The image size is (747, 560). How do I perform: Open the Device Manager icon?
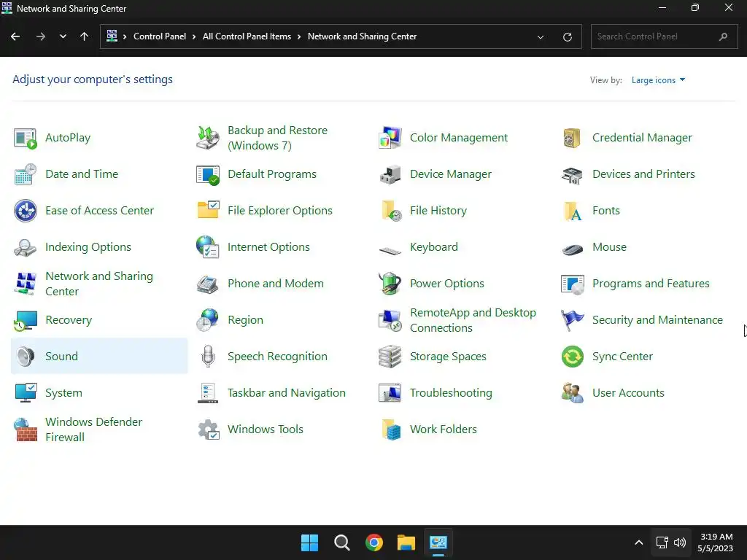click(x=390, y=174)
